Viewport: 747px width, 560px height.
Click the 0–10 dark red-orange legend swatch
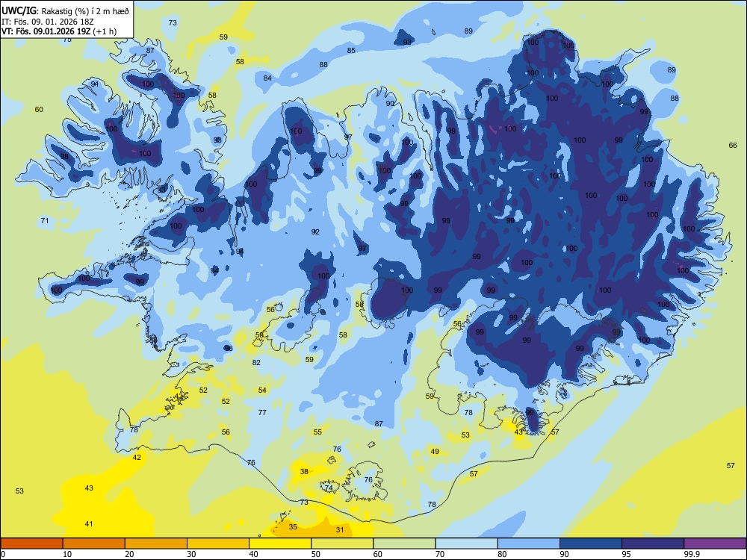point(31,544)
